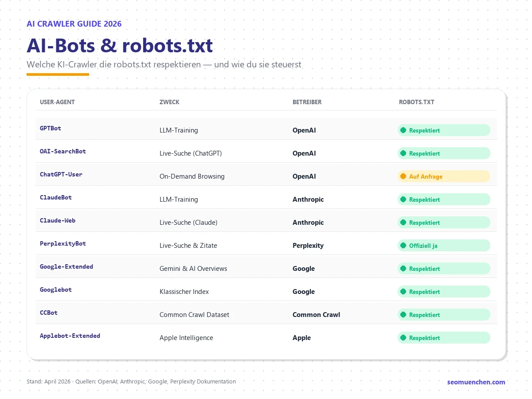This screenshot has height=399, width=532.
Task: Click the green dot next to PerplexityBot's badge
Action: [403, 246]
